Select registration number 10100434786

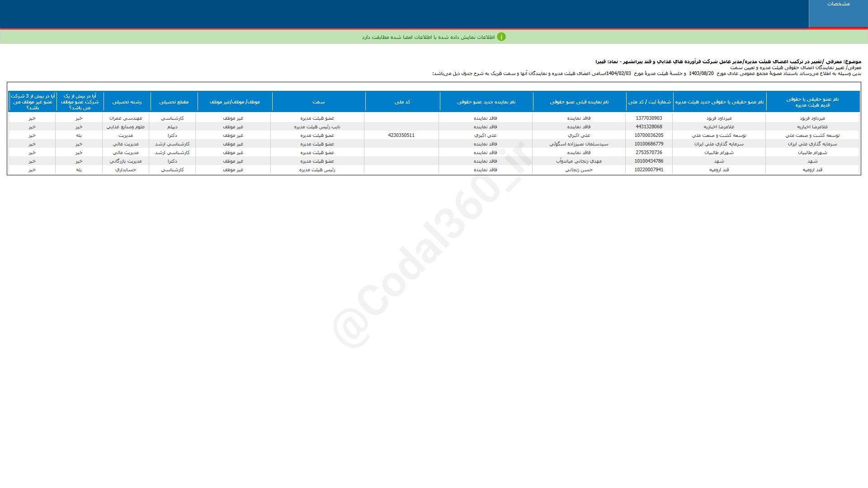pos(649,161)
